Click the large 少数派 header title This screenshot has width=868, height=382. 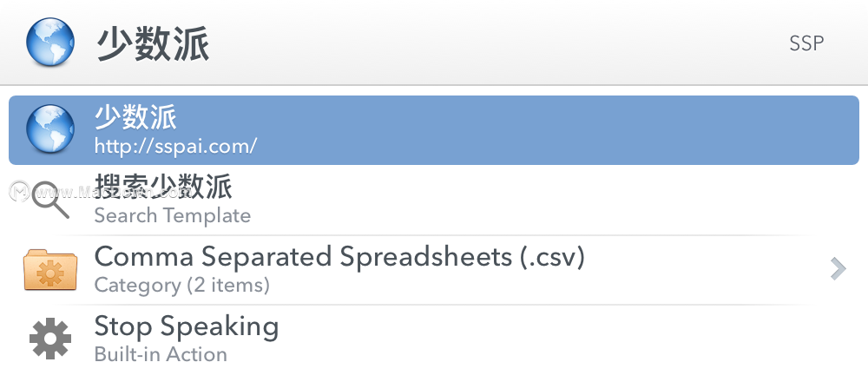click(154, 44)
